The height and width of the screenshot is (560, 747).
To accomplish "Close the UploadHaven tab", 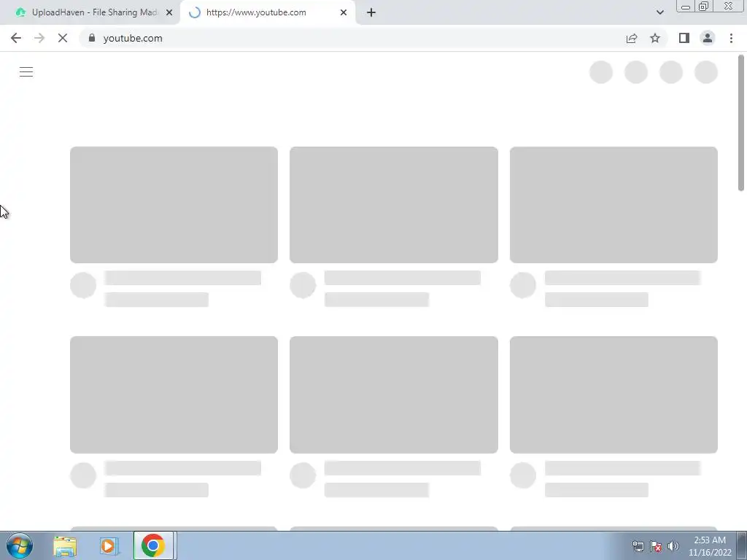I will click(x=169, y=12).
